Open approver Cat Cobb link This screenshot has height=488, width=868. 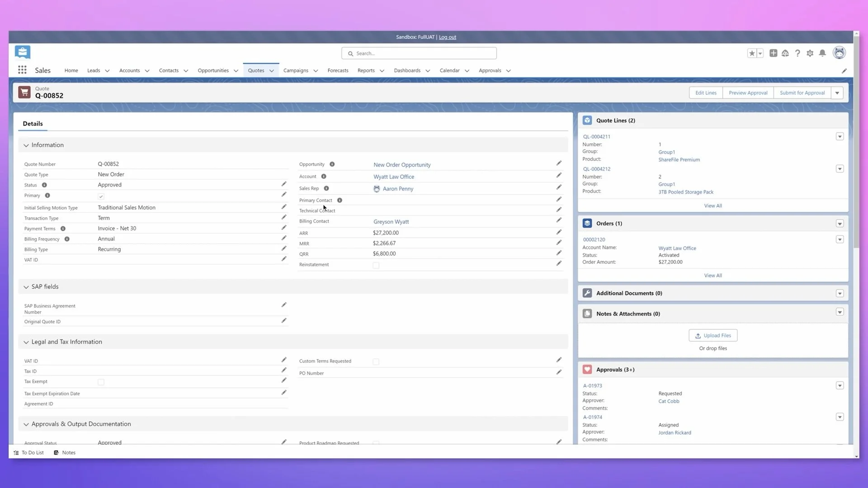click(x=669, y=401)
